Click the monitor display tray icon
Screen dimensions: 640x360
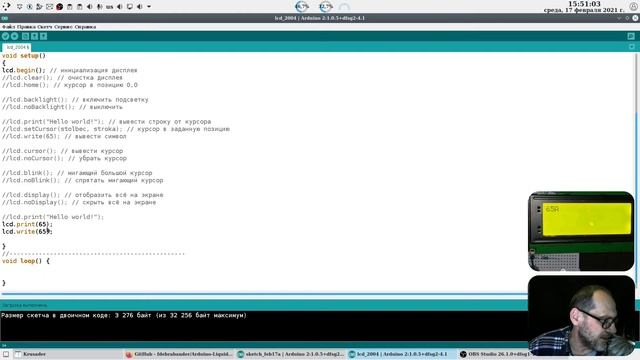click(130, 7)
